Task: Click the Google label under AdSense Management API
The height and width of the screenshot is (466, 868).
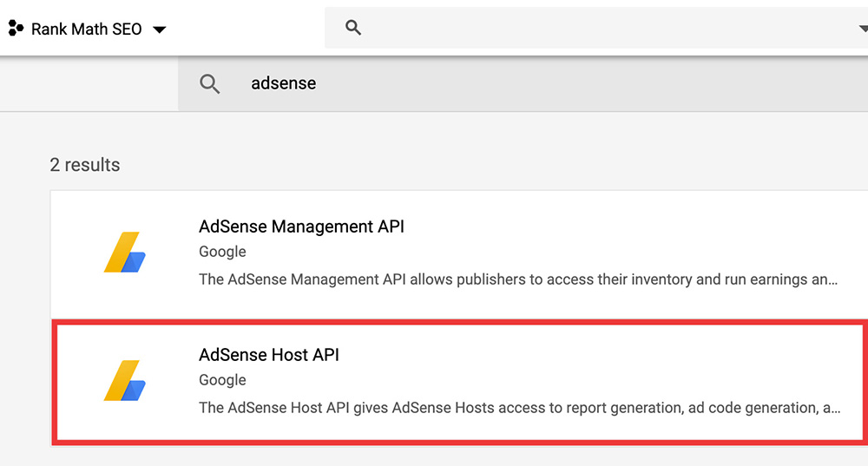Action: (x=222, y=252)
